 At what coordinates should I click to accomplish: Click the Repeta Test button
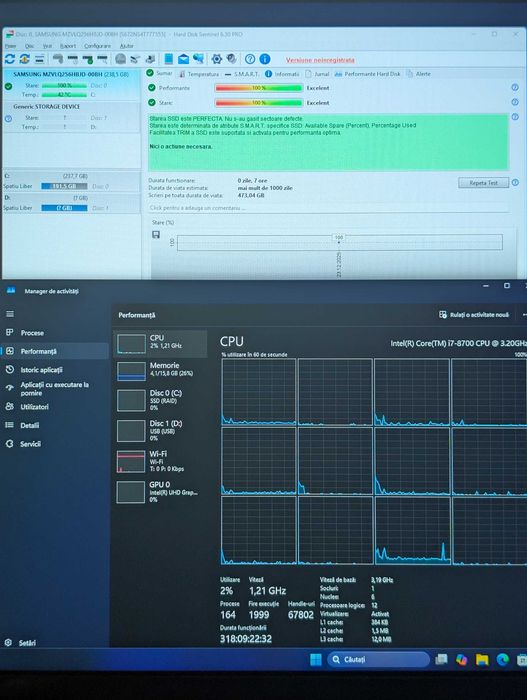click(x=483, y=183)
